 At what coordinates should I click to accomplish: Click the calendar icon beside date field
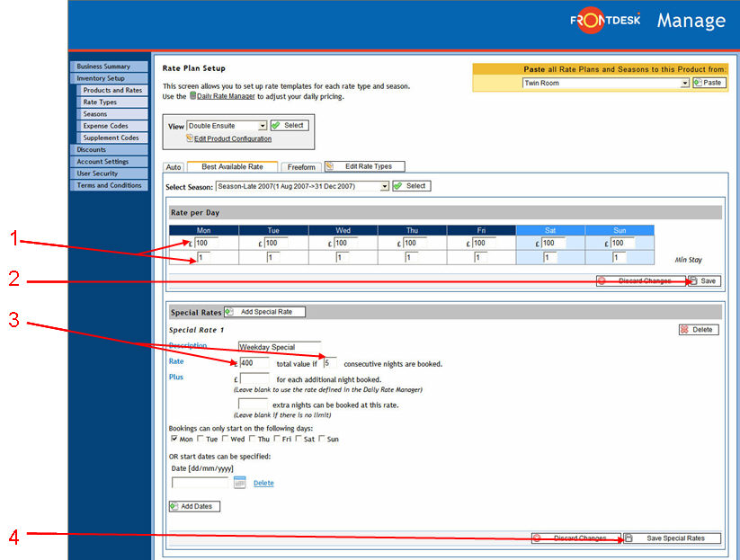(x=240, y=483)
